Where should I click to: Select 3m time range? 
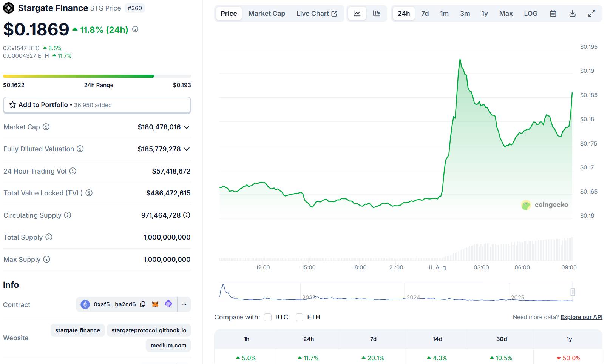[465, 14]
